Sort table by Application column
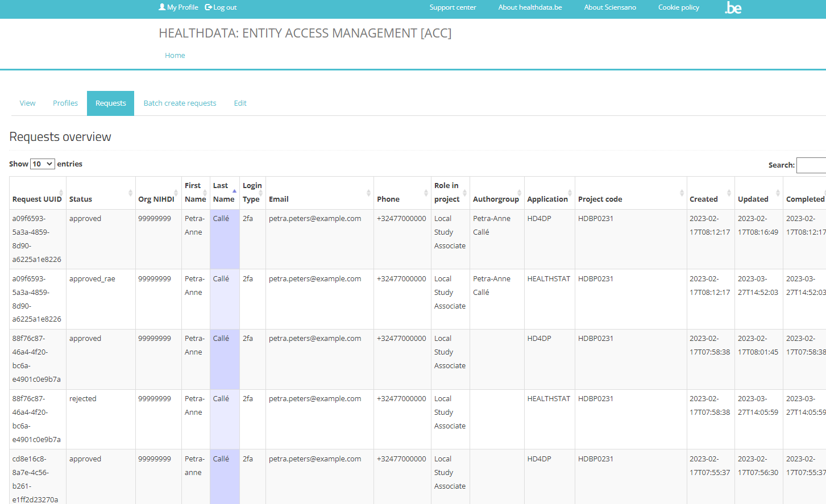 pyautogui.click(x=549, y=199)
